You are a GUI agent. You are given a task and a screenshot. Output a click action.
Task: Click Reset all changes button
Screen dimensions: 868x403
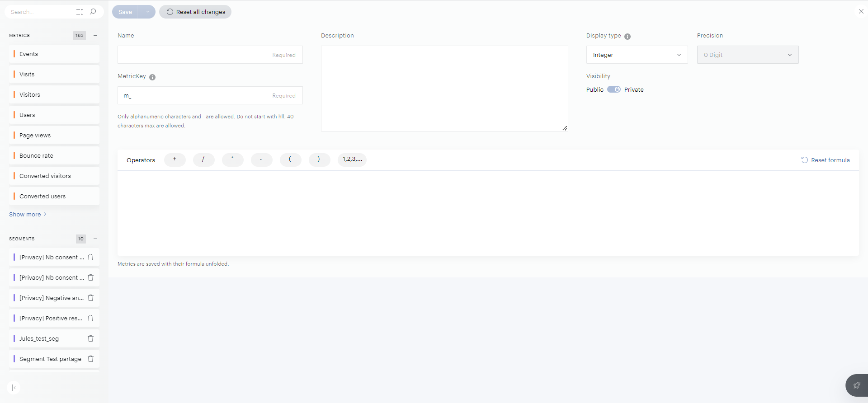[x=195, y=12]
